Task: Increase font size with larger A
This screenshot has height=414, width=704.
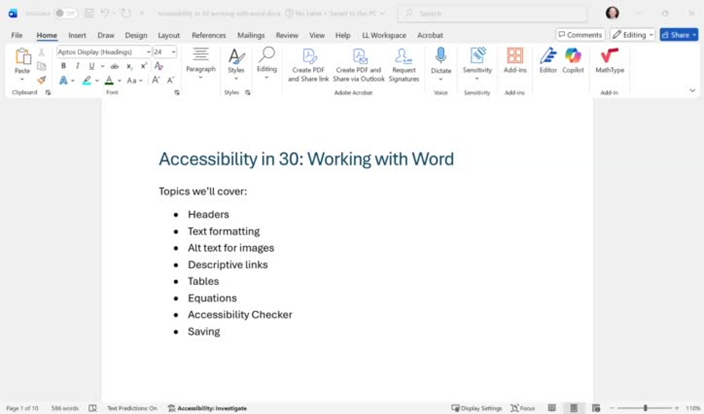Action: point(156,80)
